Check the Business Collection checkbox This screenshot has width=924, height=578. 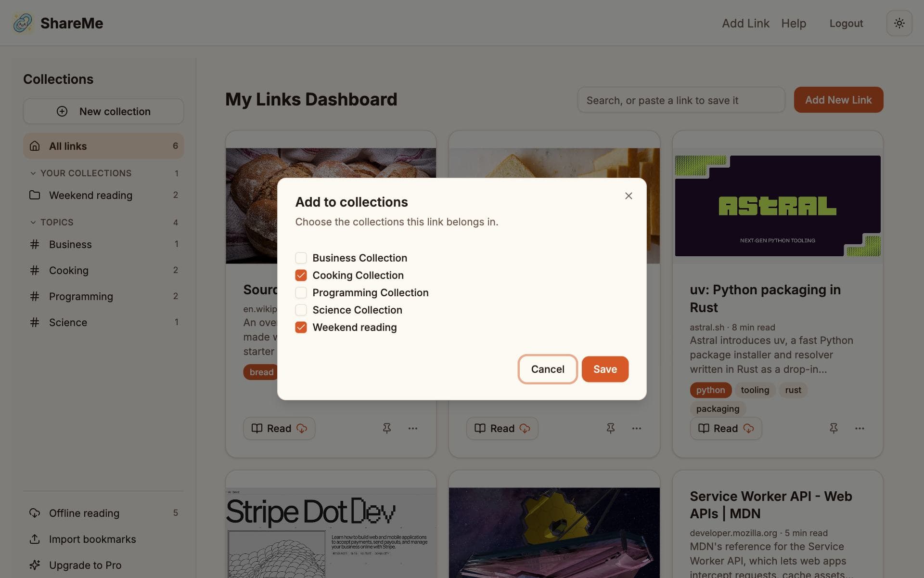click(x=301, y=258)
